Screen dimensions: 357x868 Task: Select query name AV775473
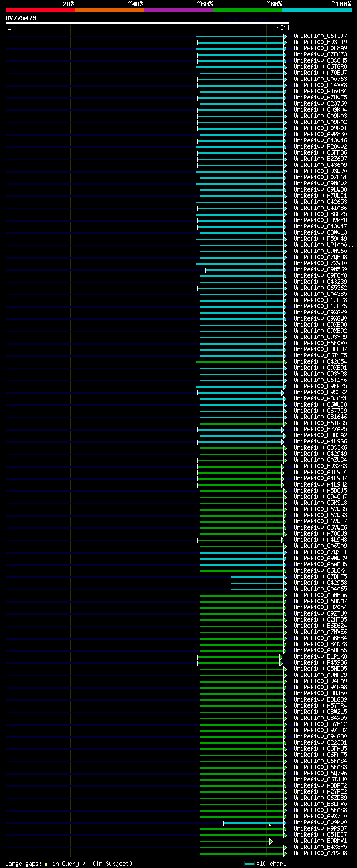(x=21, y=18)
